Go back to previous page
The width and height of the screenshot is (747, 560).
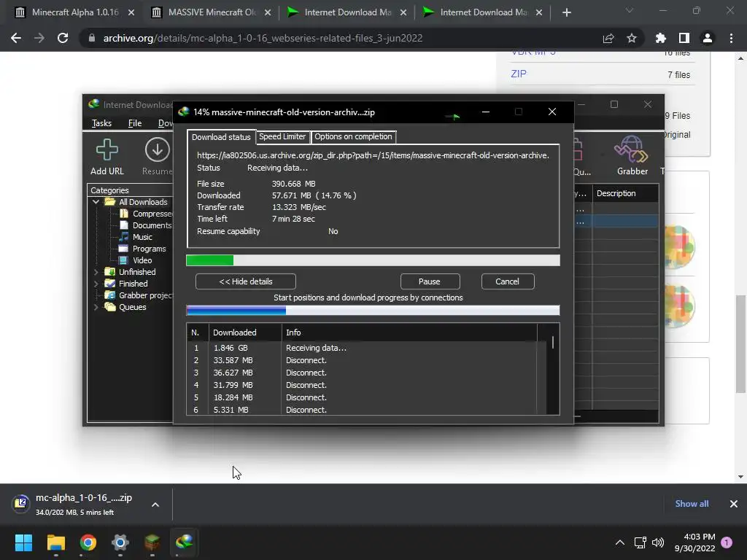(x=16, y=38)
